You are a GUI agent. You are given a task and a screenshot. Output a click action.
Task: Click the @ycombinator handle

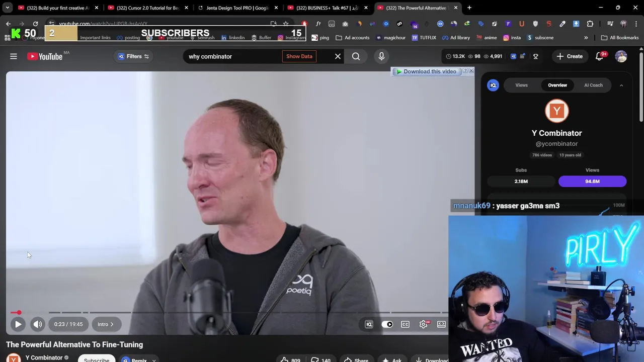pyautogui.click(x=557, y=144)
